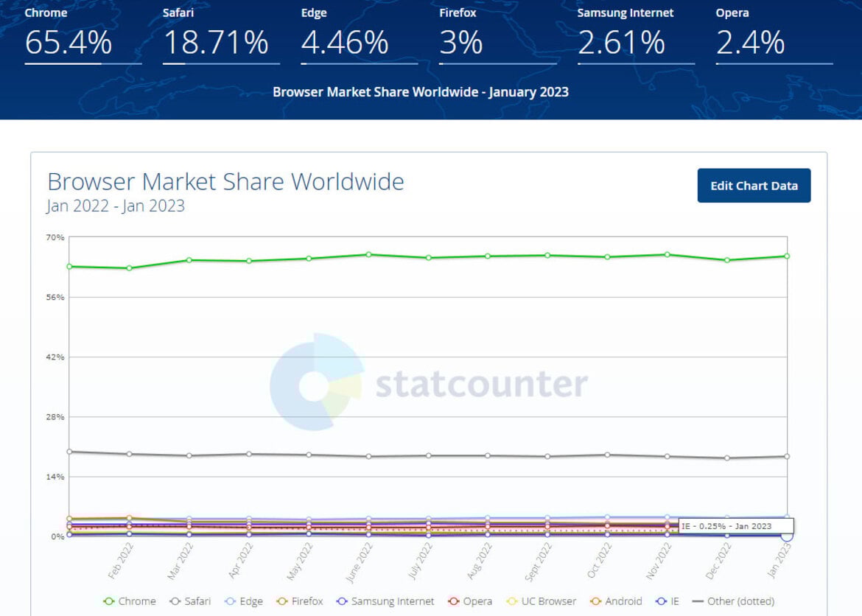This screenshot has height=616, width=862.
Task: Select the Samsung Internet 2.61% stat
Action: point(636,35)
